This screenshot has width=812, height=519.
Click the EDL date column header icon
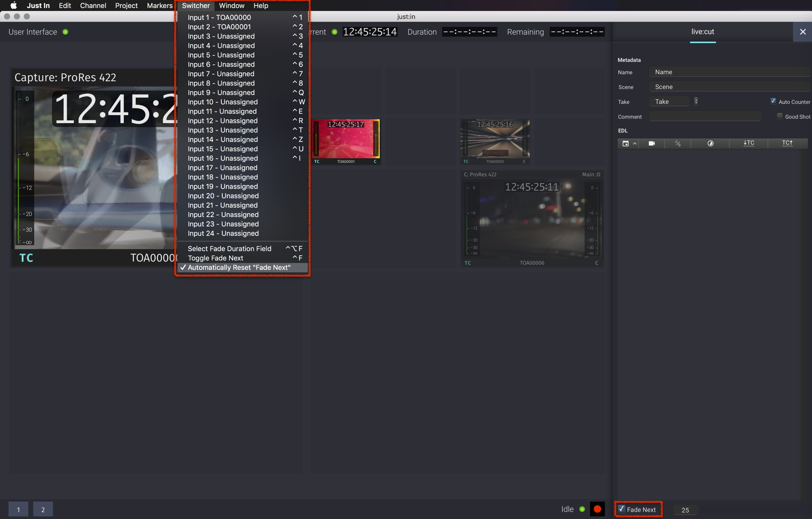click(x=626, y=143)
